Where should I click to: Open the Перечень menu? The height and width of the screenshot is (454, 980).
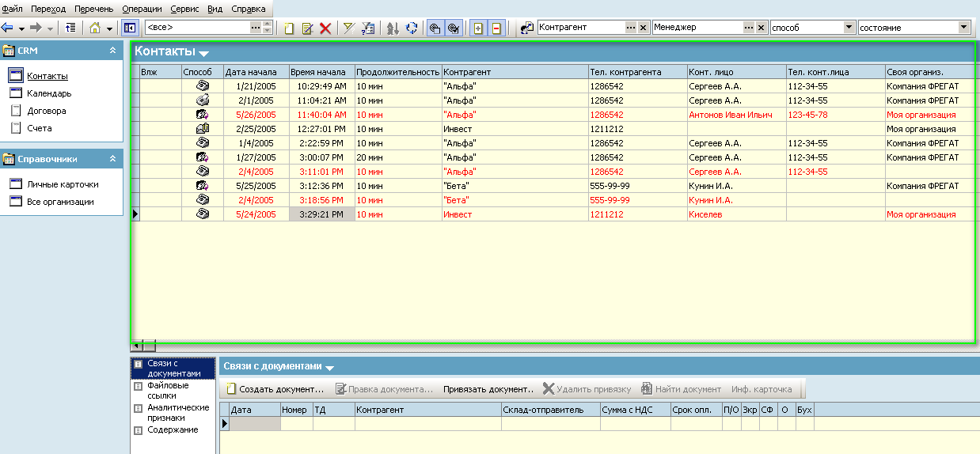[94, 9]
